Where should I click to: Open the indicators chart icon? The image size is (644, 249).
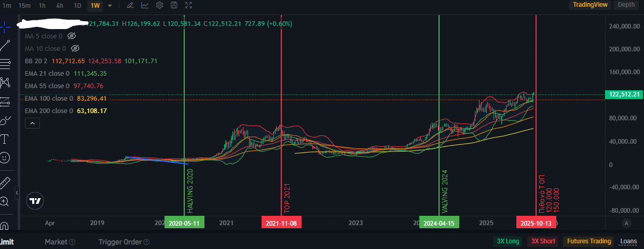click(x=145, y=5)
